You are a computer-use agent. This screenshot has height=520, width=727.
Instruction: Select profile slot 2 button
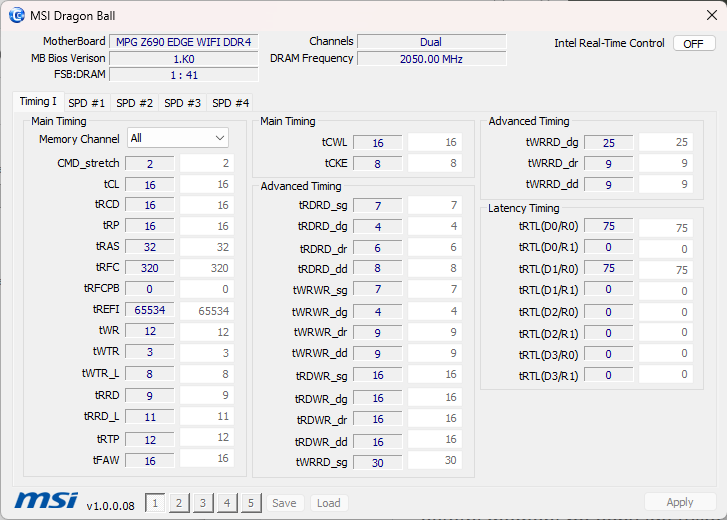pos(179,503)
